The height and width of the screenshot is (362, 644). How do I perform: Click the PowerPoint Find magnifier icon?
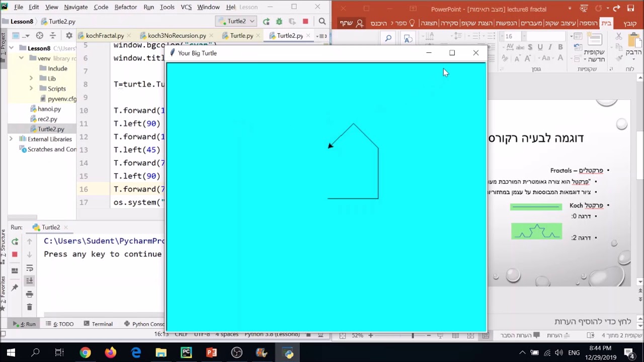388,38
